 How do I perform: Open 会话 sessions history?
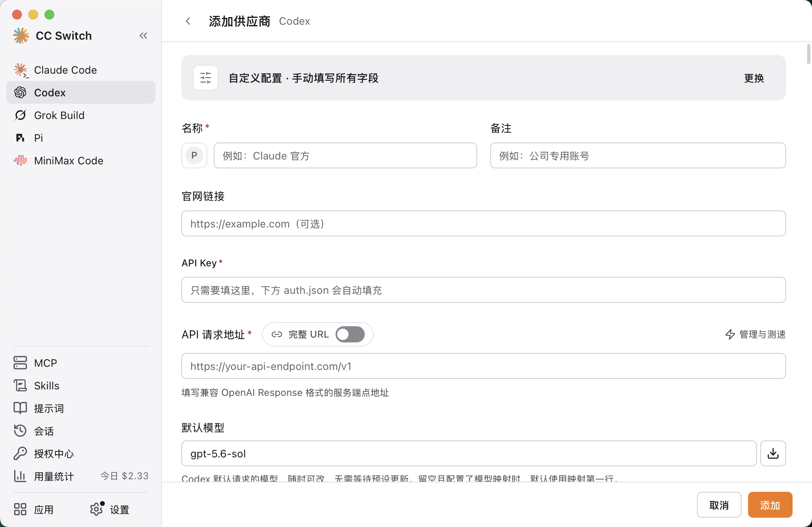[x=81, y=431]
